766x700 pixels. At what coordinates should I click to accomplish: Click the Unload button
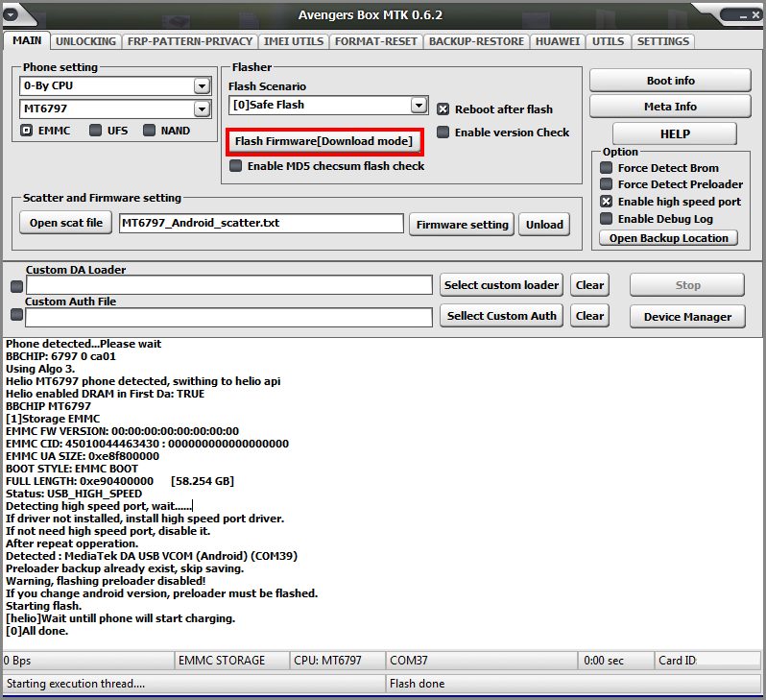point(544,225)
